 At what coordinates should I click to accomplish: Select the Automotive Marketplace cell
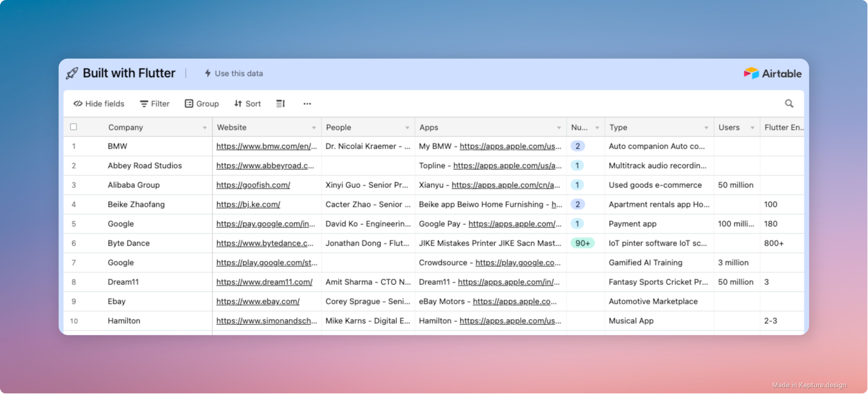(659, 301)
